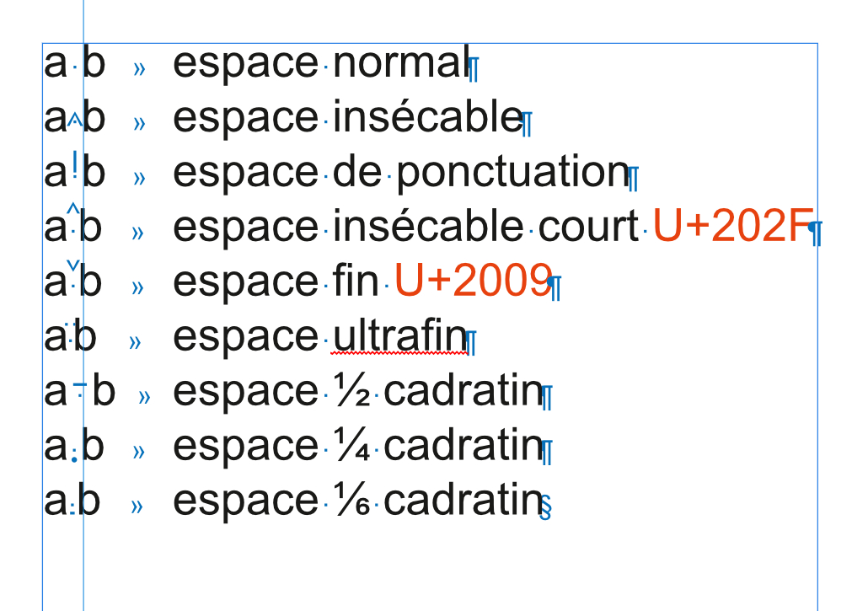Click the word "court"
This screenshot has width=868, height=611.
click(588, 227)
